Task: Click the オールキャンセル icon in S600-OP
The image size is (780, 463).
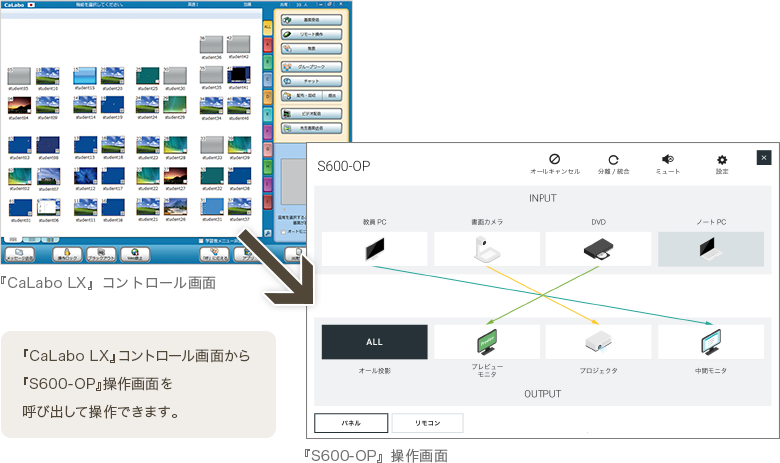Action: coord(555,159)
